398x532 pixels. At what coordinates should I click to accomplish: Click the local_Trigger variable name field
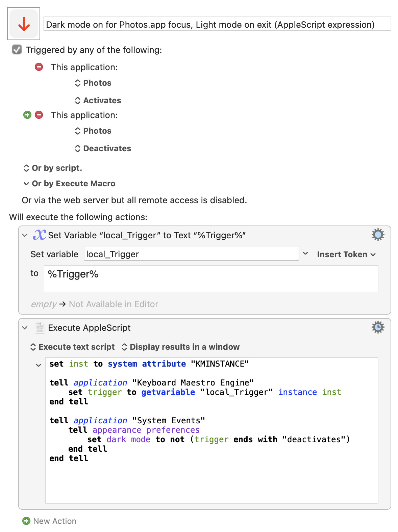[191, 254]
